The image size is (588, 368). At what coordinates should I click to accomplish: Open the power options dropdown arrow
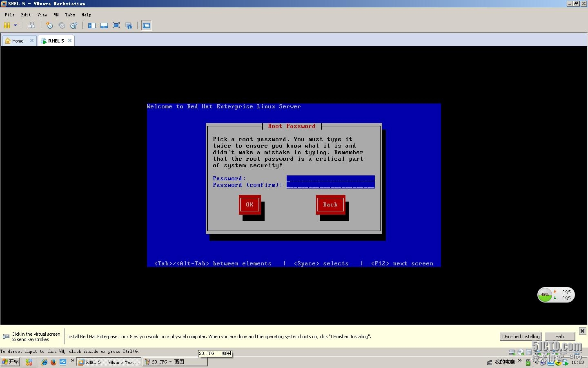click(16, 25)
